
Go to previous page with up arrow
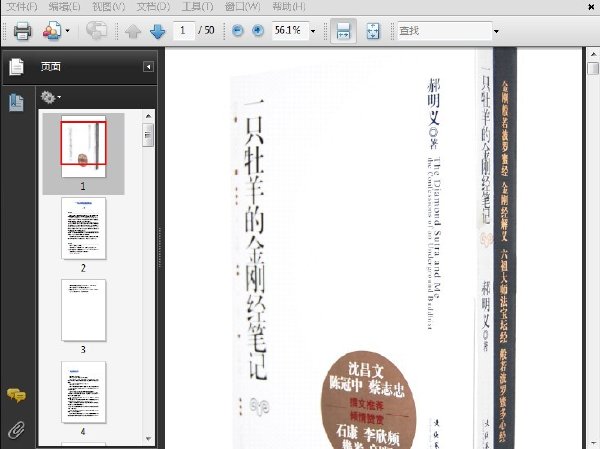(133, 31)
